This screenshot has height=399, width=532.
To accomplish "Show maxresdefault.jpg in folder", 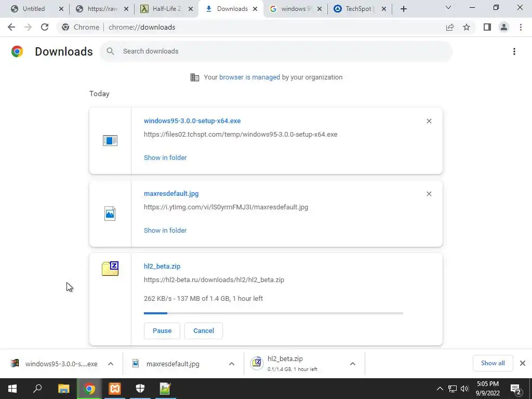I will 165,230.
